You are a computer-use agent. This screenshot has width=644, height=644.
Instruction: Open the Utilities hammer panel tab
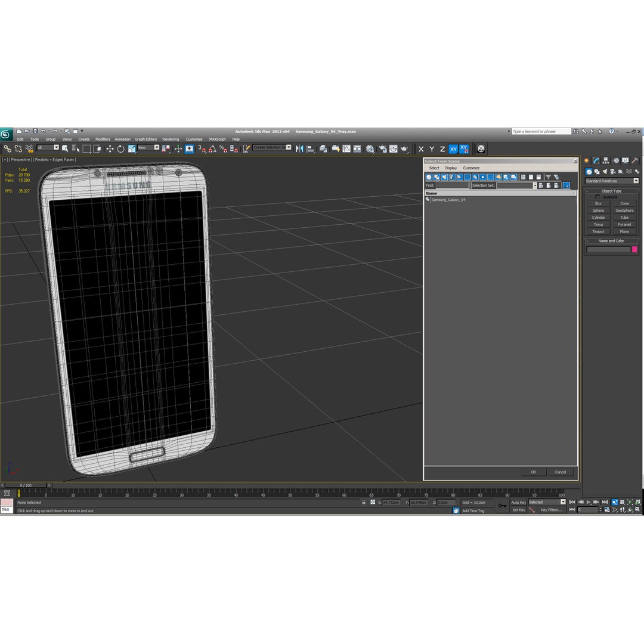(x=635, y=160)
